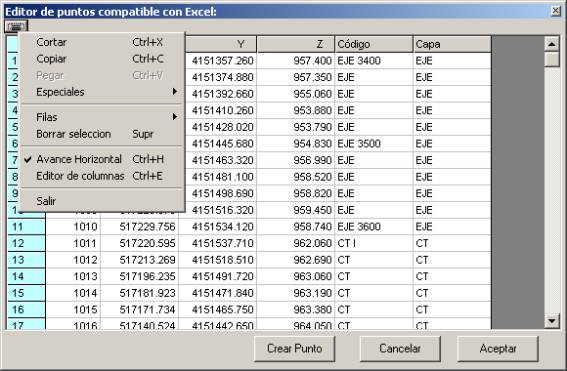Click Y value 4151428.020
The height and width of the screenshot is (371, 567).
point(221,127)
